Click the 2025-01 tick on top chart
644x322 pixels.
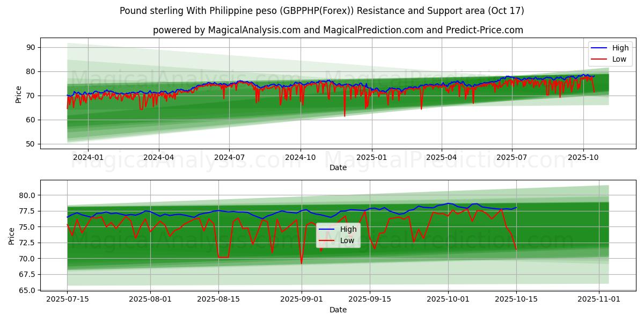click(x=371, y=157)
